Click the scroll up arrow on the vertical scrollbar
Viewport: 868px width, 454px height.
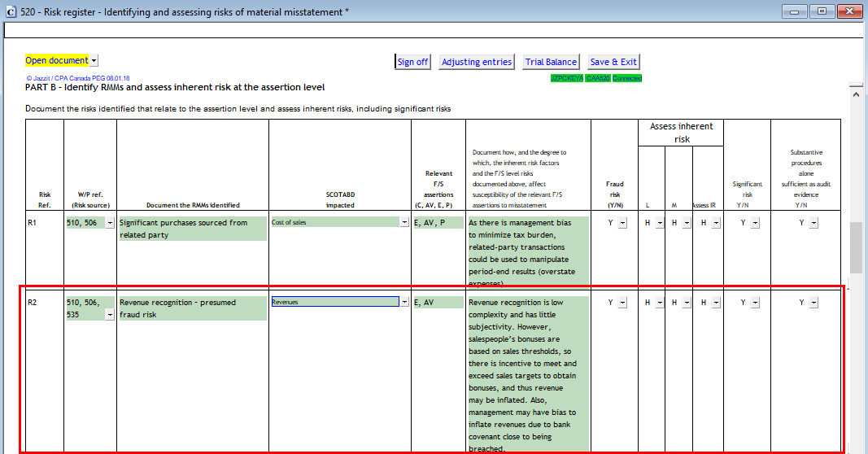coord(856,94)
